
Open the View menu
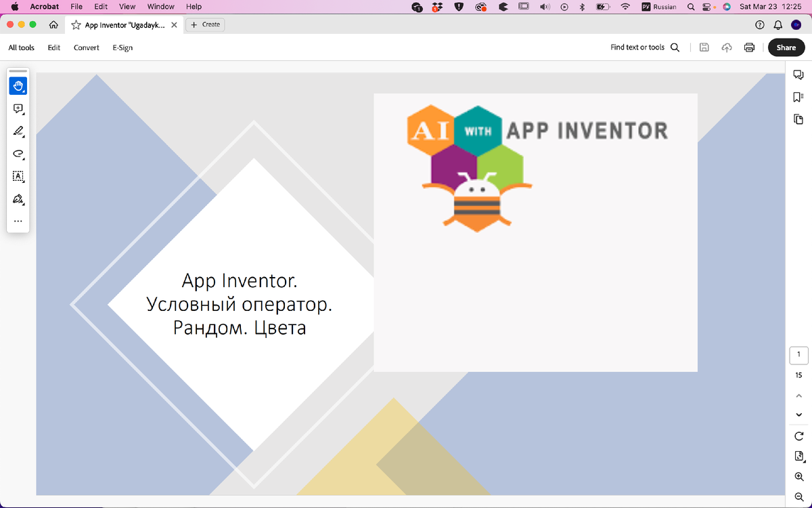(127, 7)
